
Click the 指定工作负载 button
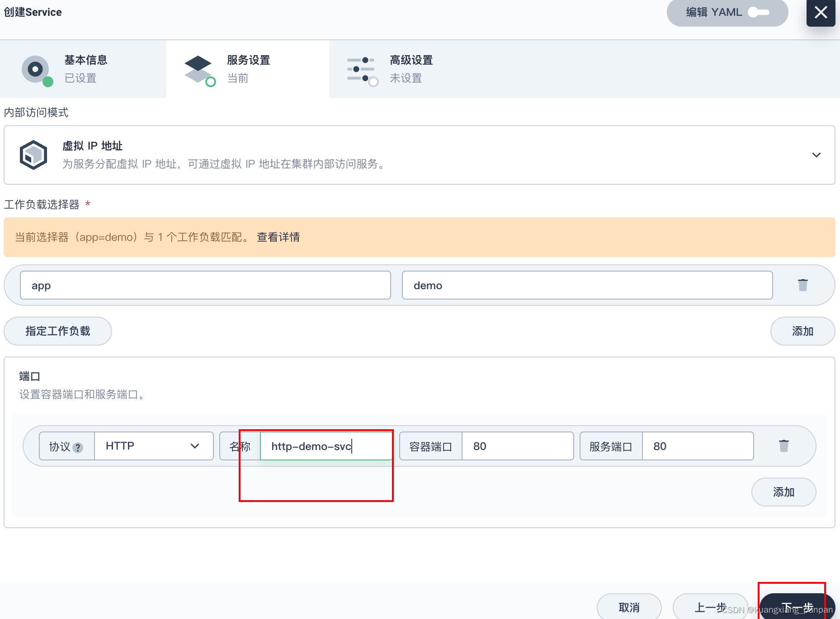(58, 331)
